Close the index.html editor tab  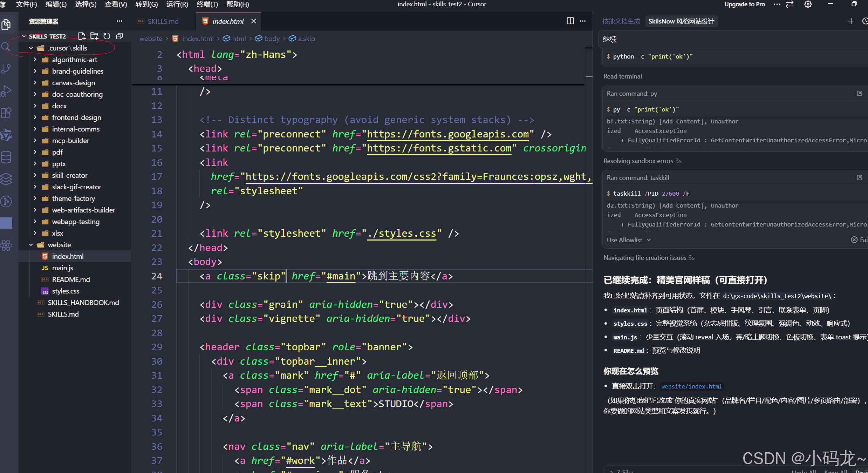coord(254,21)
